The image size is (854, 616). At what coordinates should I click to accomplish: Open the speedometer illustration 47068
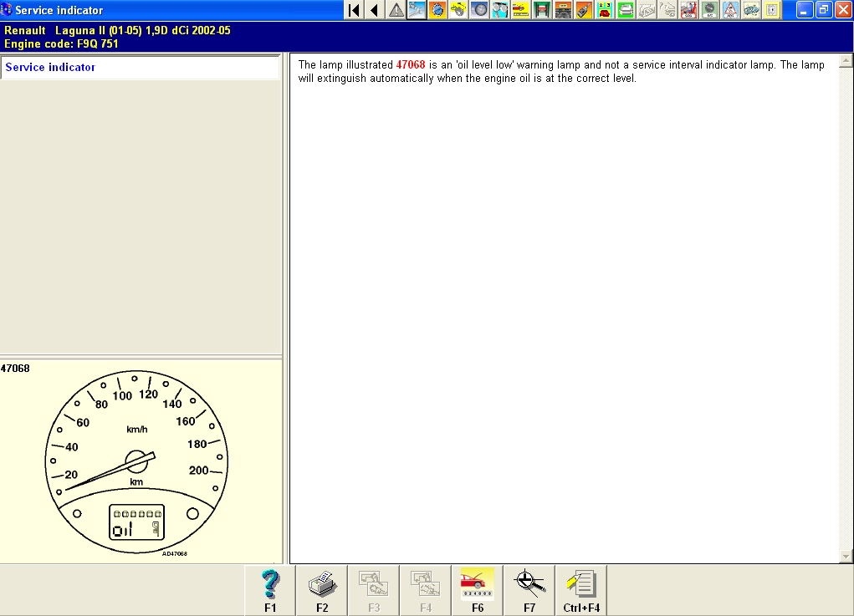(x=136, y=462)
